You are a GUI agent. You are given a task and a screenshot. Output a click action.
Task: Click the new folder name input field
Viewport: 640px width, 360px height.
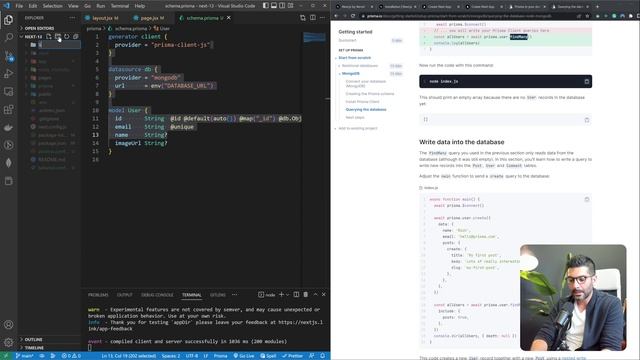pyautogui.click(x=60, y=44)
